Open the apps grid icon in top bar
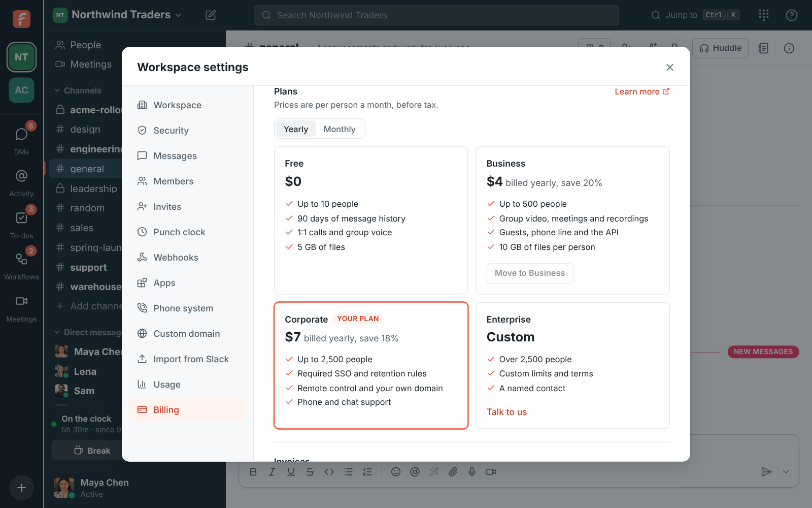The width and height of the screenshot is (812, 508). coord(764,15)
